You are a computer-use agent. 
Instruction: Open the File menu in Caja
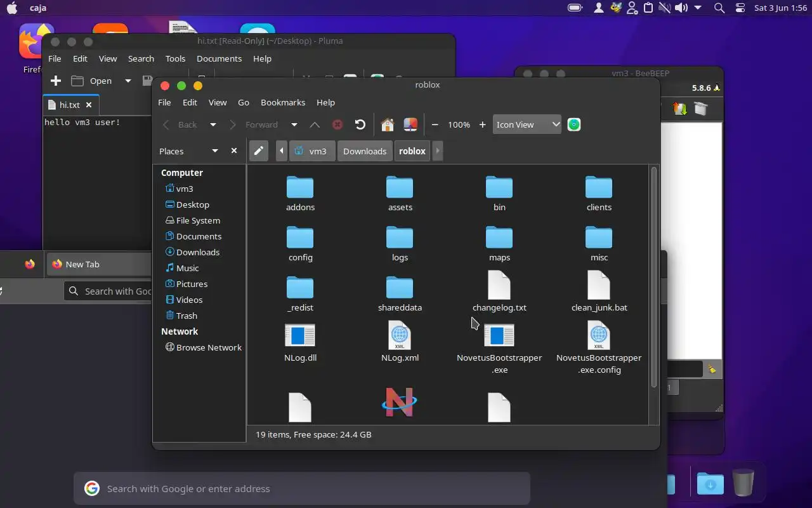coord(164,102)
